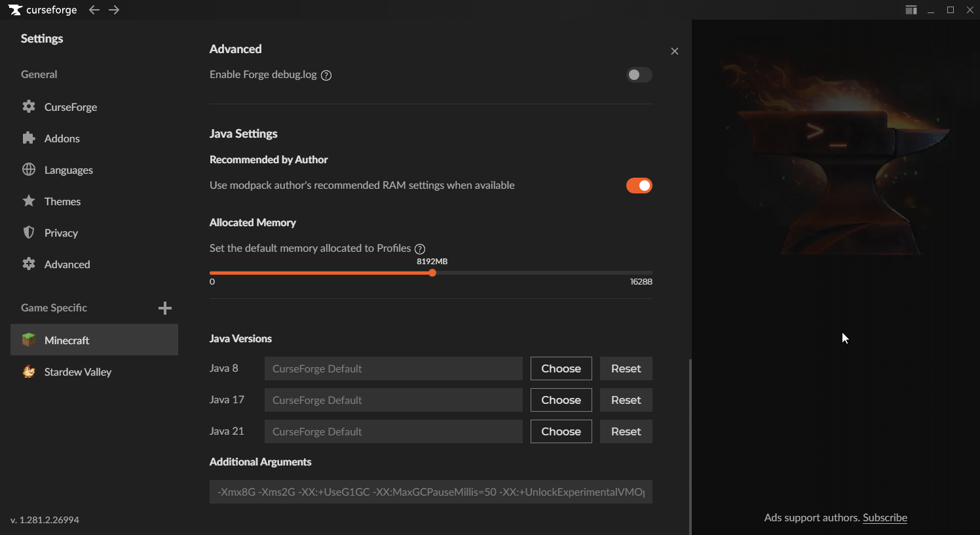Go forward with the right arrow
Image resolution: width=980 pixels, height=535 pixels.
[x=114, y=10]
